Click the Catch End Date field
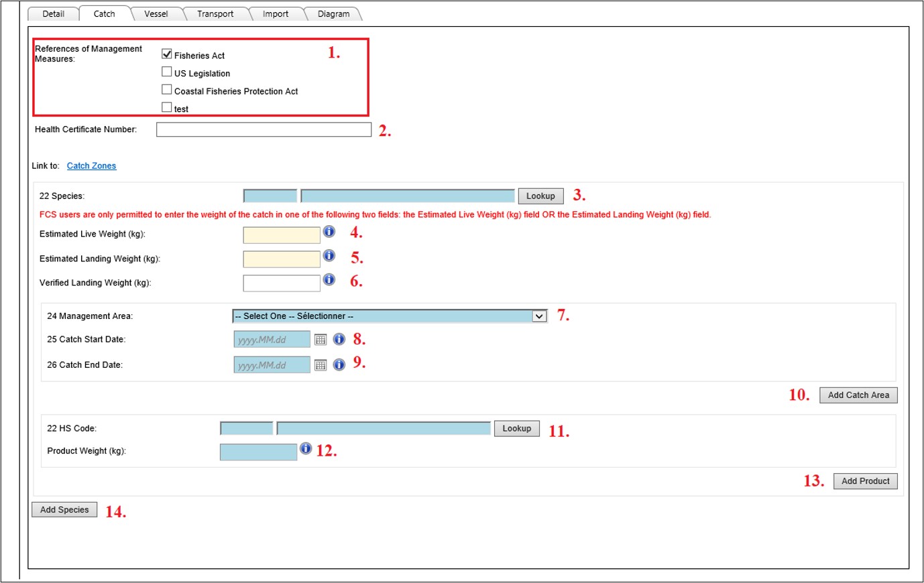The image size is (924, 583). [x=272, y=365]
